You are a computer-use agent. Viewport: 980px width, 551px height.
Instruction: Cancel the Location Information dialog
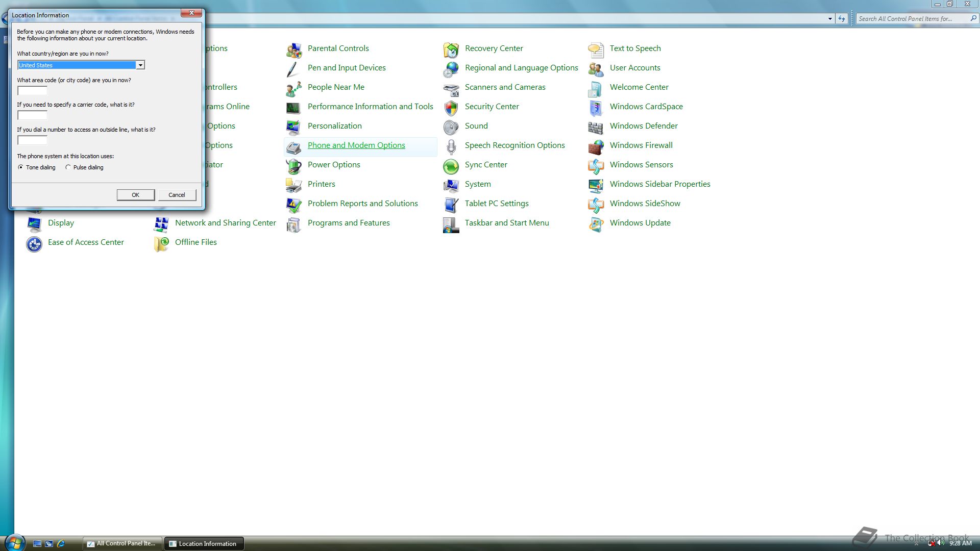click(x=177, y=195)
